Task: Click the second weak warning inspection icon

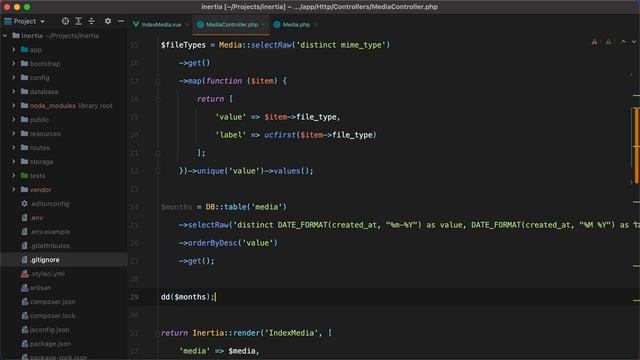Action: pyautogui.click(x=608, y=41)
